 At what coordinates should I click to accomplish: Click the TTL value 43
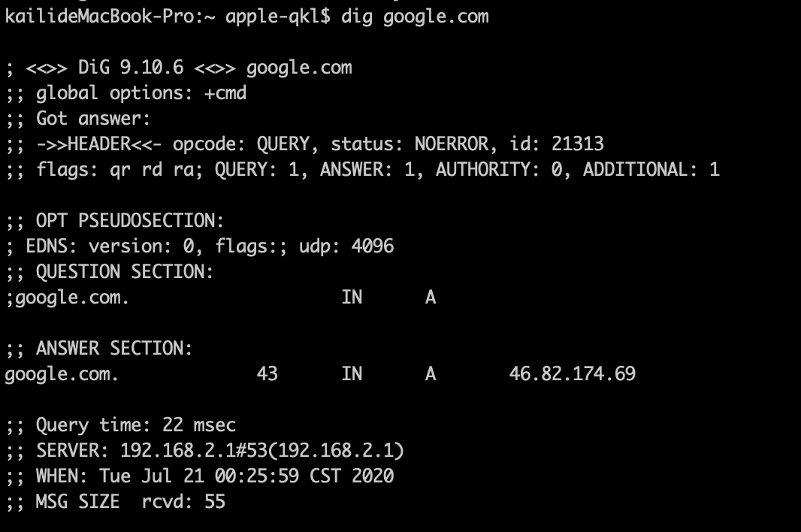[267, 373]
